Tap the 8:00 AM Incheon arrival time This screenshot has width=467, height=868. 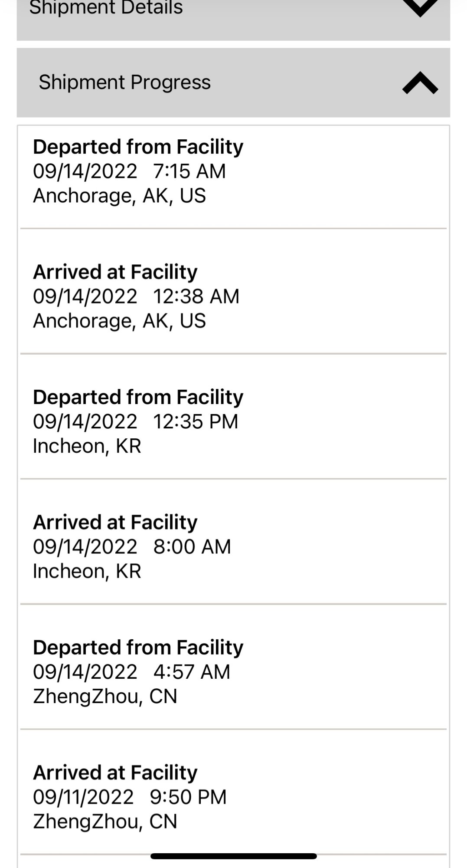(x=192, y=547)
